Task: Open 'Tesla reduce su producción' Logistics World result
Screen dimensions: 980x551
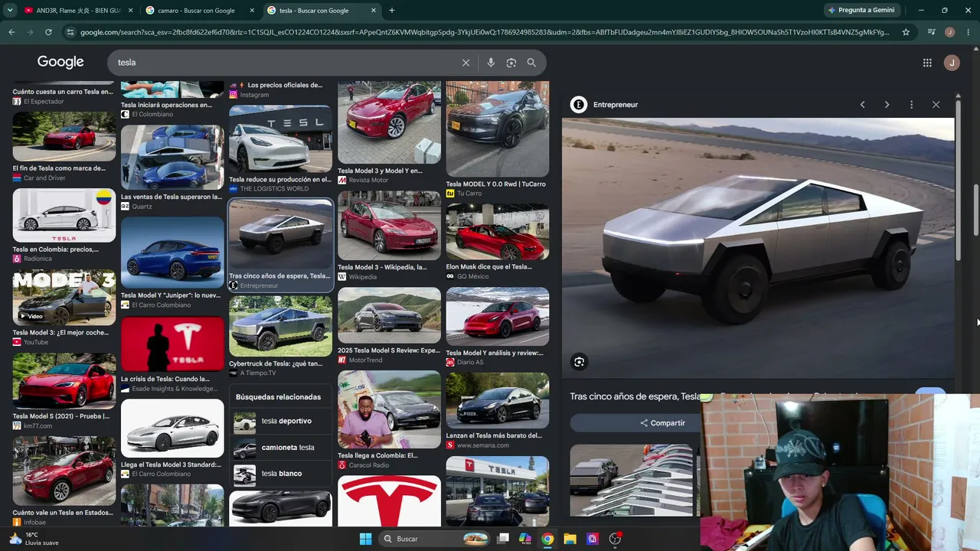Action: click(280, 139)
